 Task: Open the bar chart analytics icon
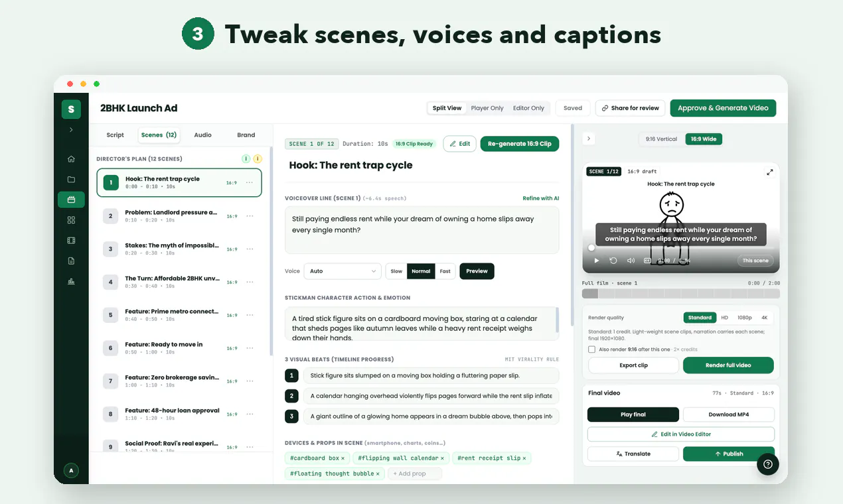pyautogui.click(x=71, y=281)
